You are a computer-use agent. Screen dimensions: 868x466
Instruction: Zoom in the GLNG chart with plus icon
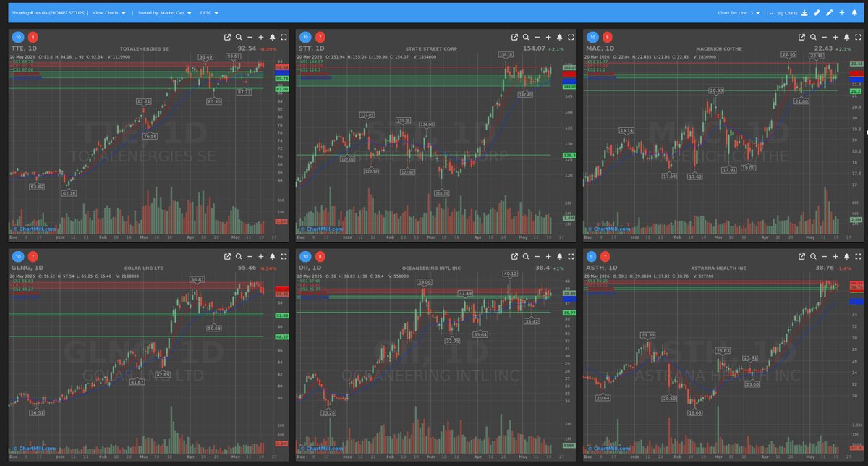point(261,256)
